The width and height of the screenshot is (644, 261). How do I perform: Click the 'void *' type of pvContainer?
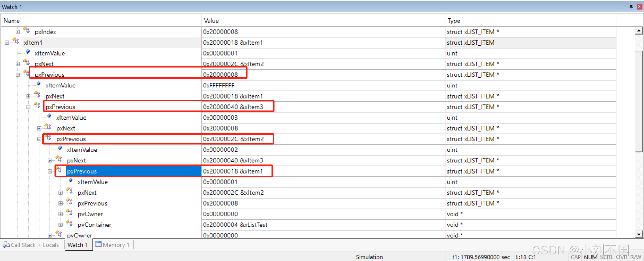tap(455, 225)
